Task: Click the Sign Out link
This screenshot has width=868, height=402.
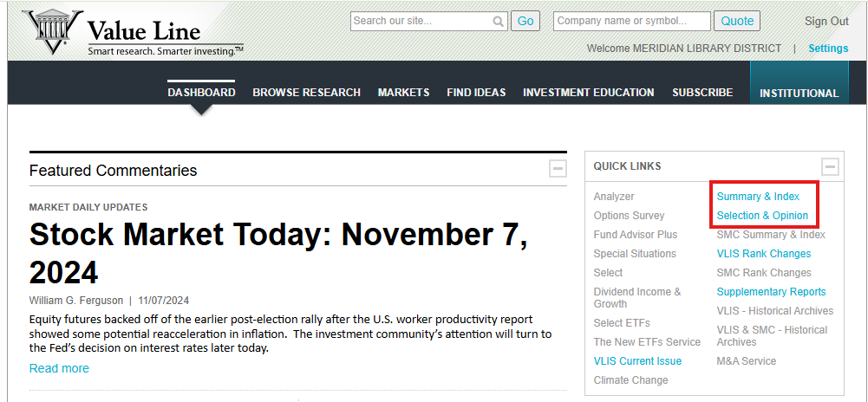Action: (x=826, y=22)
